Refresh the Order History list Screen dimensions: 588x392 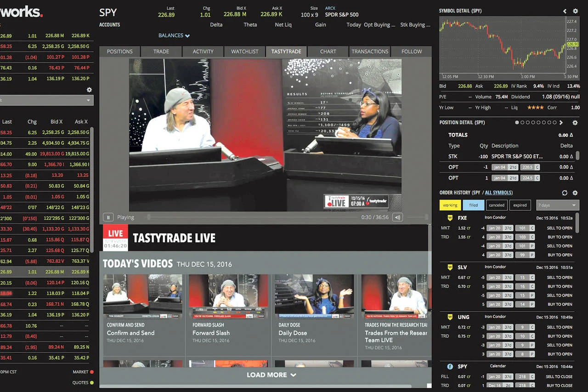tap(565, 193)
